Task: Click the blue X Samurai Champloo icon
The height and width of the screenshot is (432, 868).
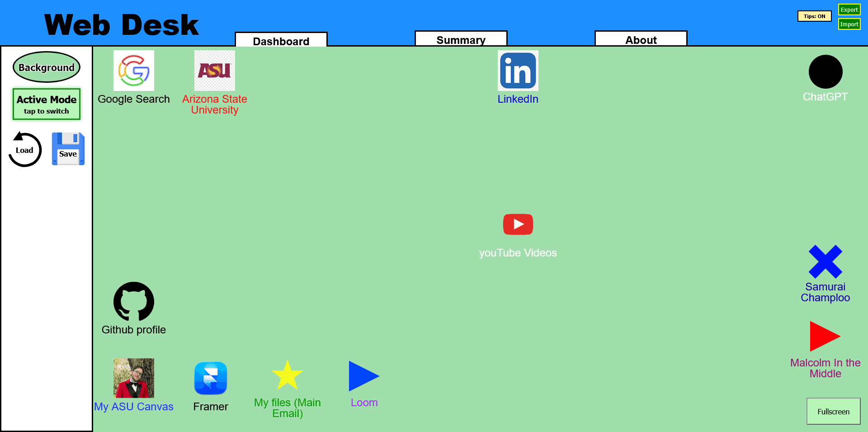Action: pos(826,261)
